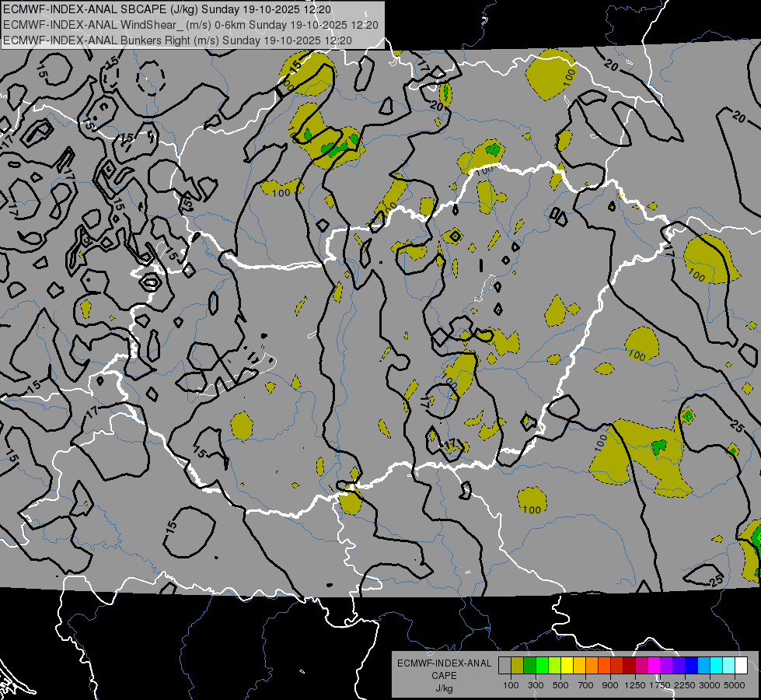Viewport: 761px width, 700px height.
Task: Select the amber swatch before 700
Action: 579,666
